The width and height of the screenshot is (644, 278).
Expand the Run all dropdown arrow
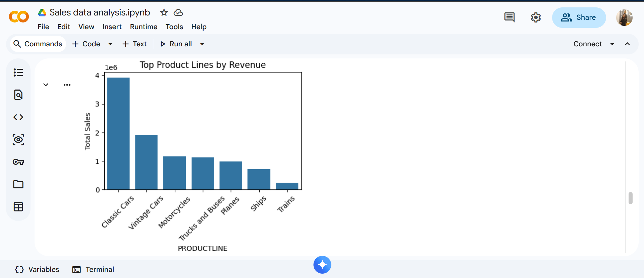(202, 44)
